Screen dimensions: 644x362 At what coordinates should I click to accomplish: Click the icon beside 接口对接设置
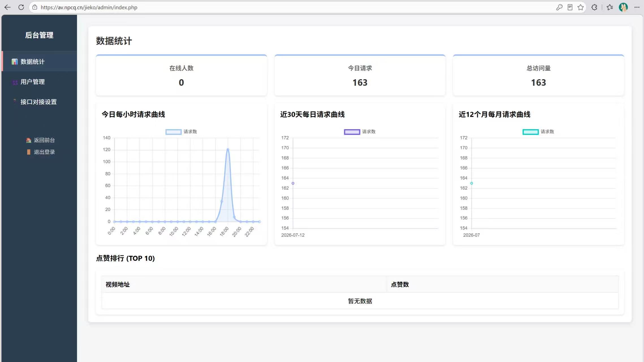15,101
